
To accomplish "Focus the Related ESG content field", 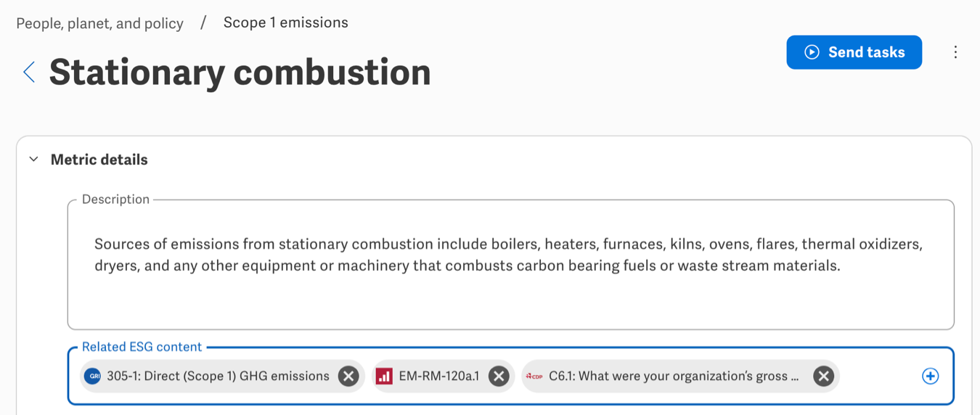I will (x=878, y=376).
